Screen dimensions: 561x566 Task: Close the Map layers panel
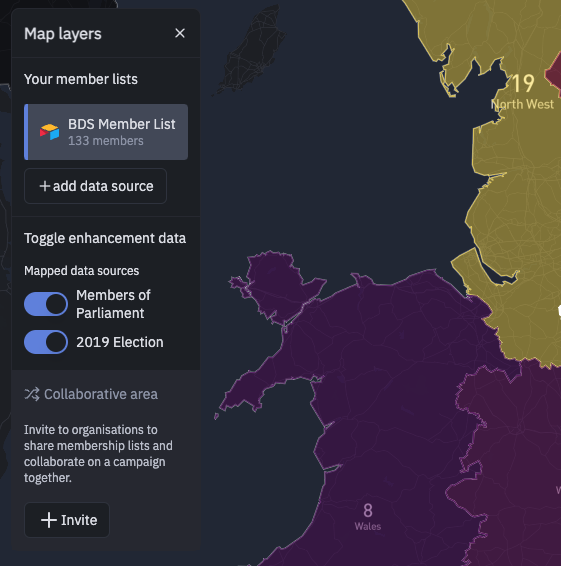180,33
